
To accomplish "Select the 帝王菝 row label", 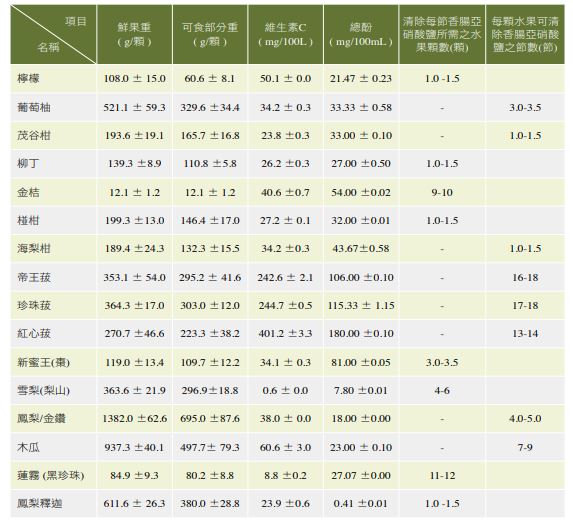I will [x=34, y=277].
